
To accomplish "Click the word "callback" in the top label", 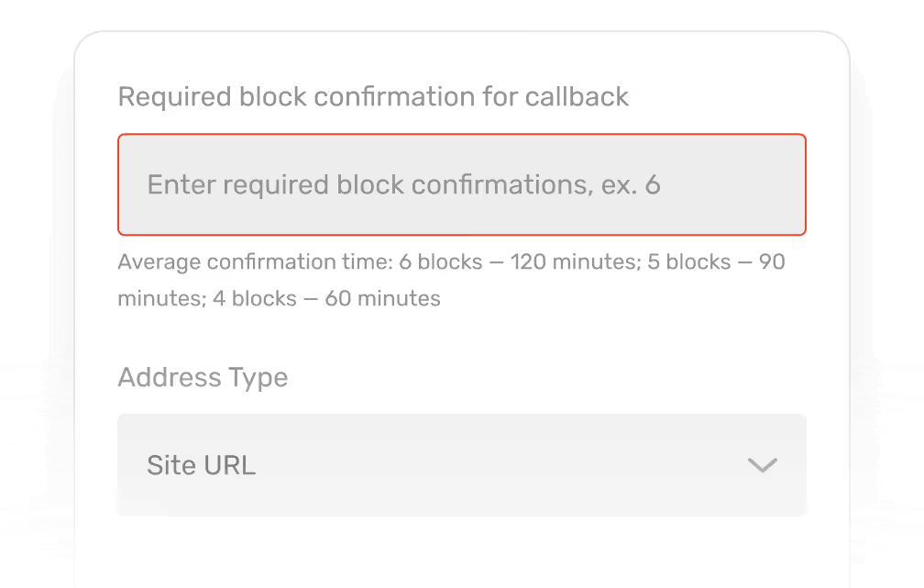I will pos(577,97).
